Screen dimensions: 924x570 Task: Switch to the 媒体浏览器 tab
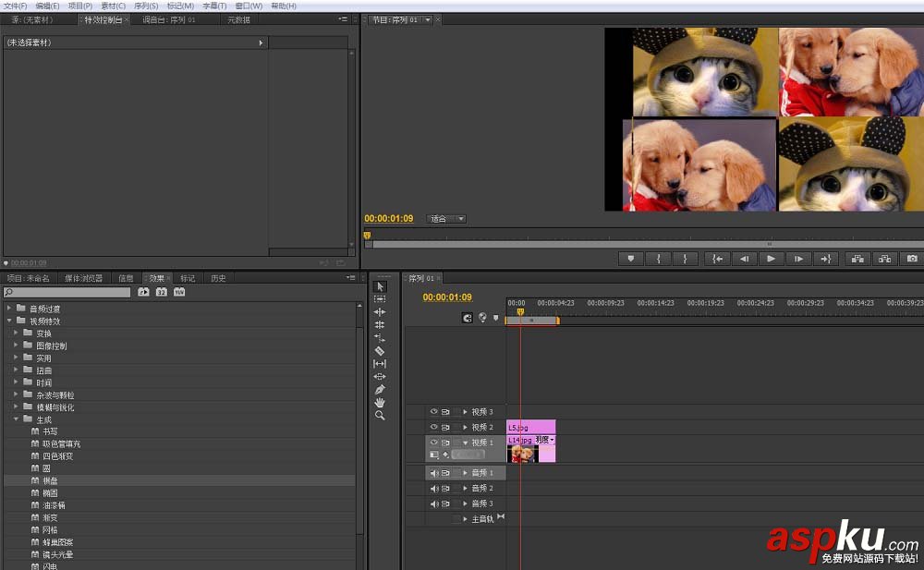coord(84,278)
